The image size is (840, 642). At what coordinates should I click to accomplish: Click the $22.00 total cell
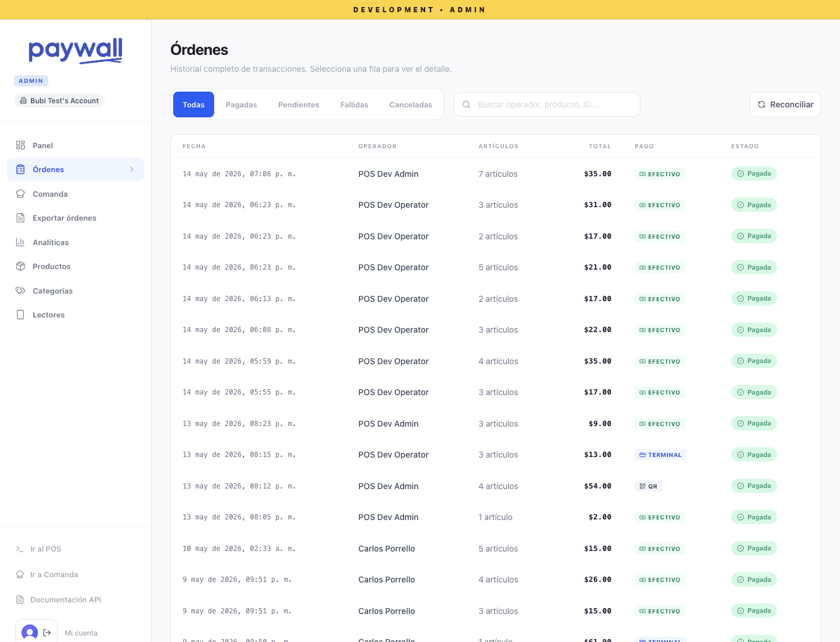598,330
